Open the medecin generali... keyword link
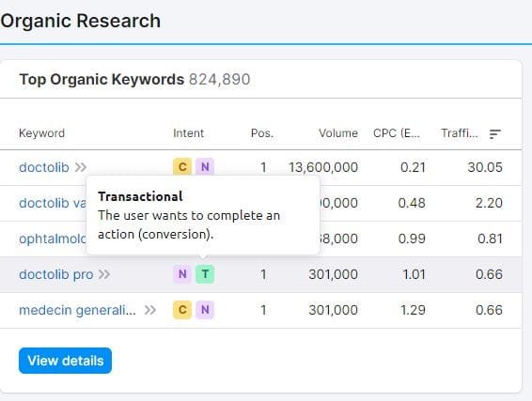532x401 pixels. pyautogui.click(x=77, y=310)
